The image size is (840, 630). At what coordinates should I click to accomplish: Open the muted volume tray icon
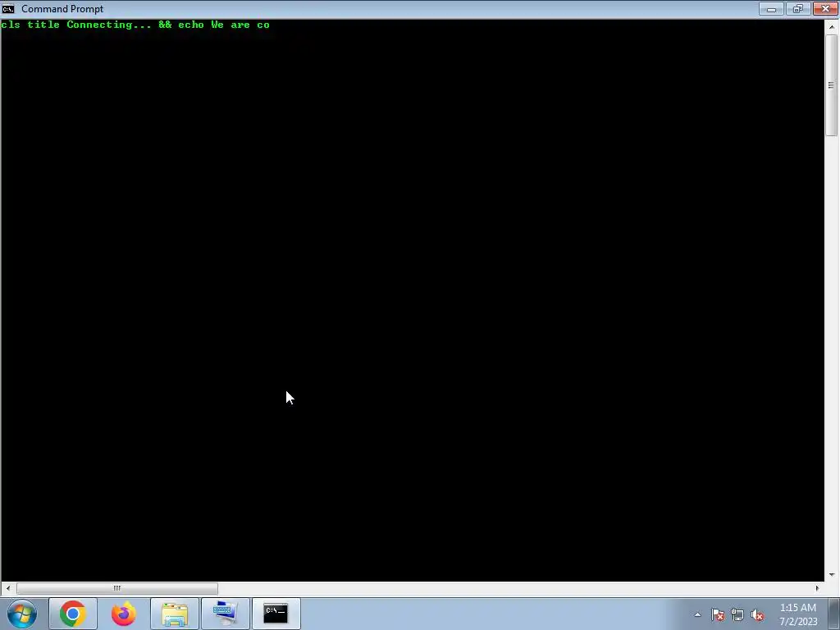point(757,614)
